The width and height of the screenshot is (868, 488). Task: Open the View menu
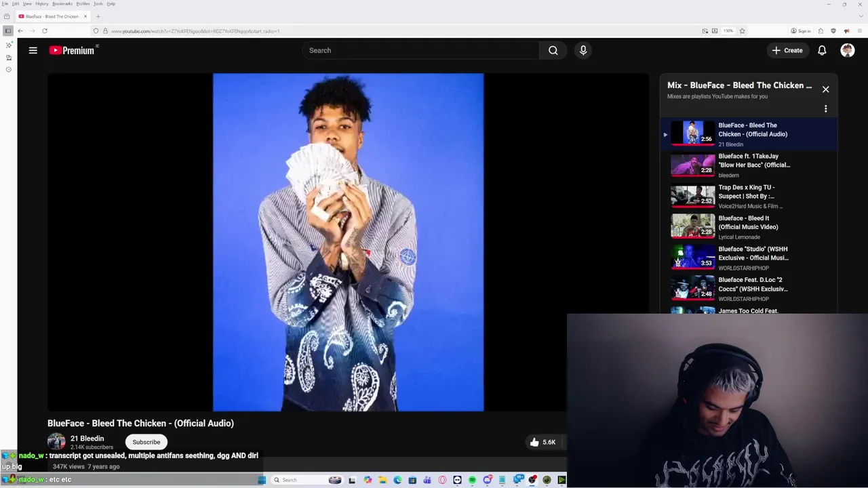click(x=27, y=3)
